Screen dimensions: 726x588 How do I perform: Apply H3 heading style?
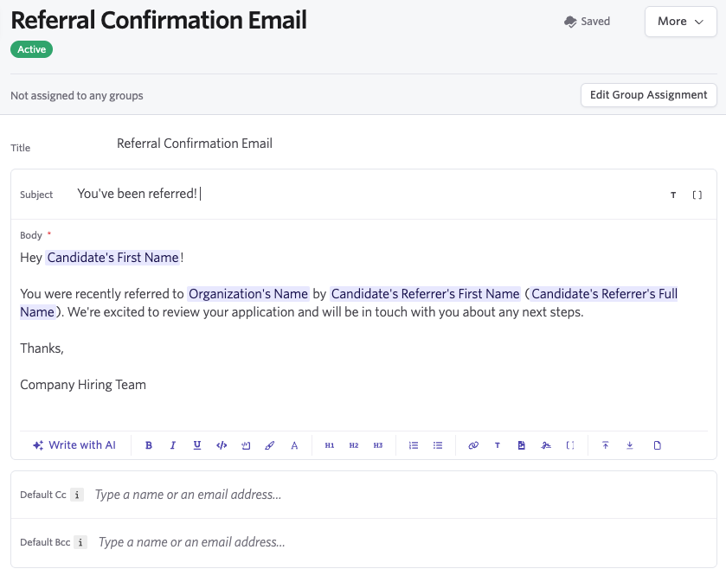[378, 445]
